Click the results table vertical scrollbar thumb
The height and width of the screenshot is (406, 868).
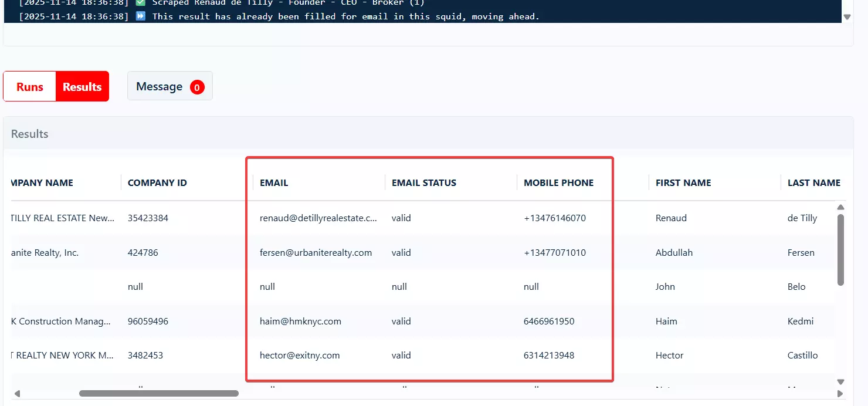[840, 249]
